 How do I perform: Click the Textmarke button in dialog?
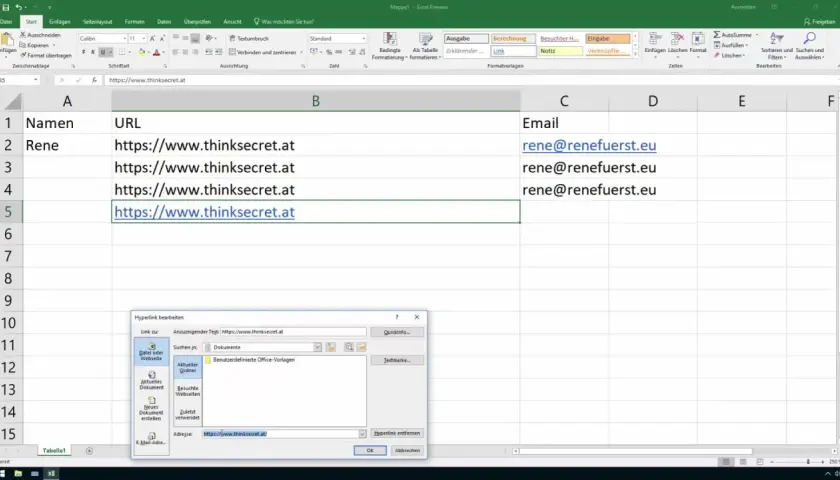tap(397, 360)
